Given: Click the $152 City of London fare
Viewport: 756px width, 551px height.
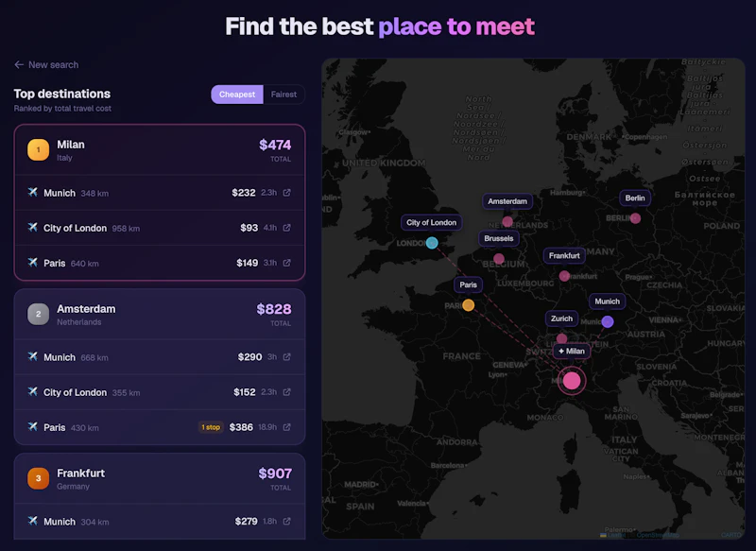Looking at the screenshot, I should click(x=245, y=392).
